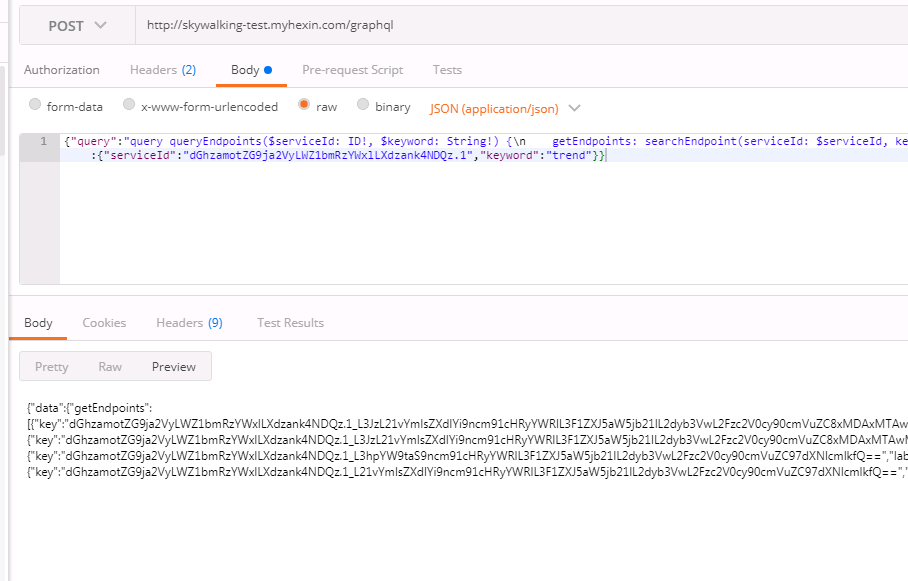The height and width of the screenshot is (581, 908).
Task: Switch to response Body tab
Action: pyautogui.click(x=38, y=323)
